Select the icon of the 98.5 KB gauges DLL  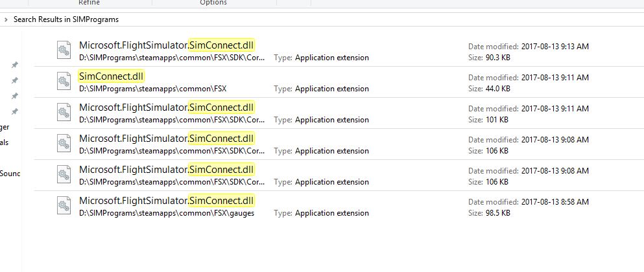point(63,206)
